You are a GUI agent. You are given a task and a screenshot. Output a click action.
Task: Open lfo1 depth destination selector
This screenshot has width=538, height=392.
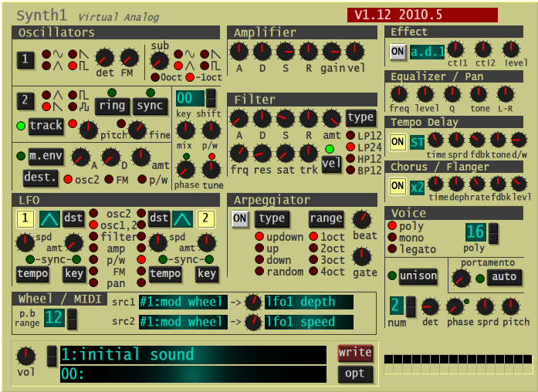(309, 302)
